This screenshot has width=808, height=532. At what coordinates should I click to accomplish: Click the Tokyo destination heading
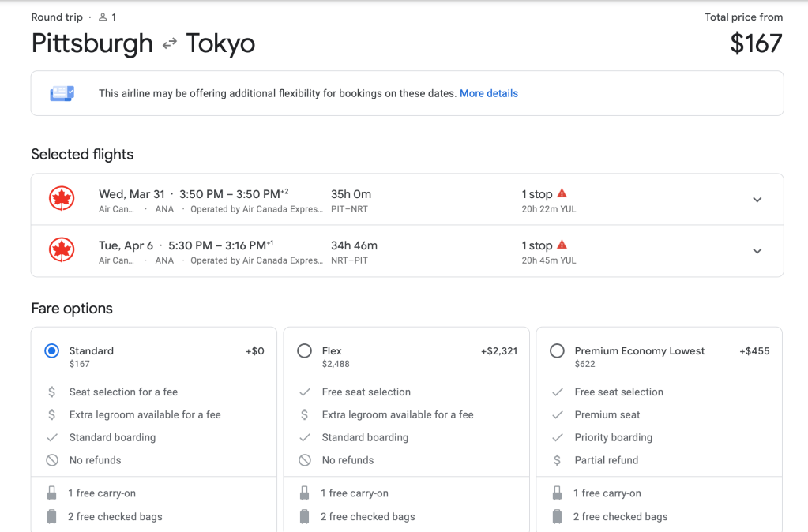(220, 43)
